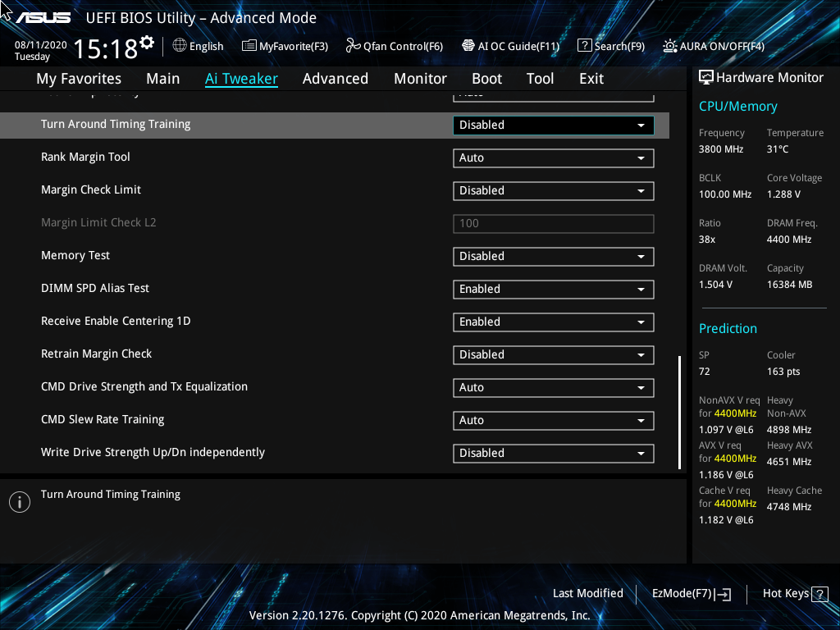This screenshot has height=630, width=840.
Task: Open the Boot menu
Action: pyautogui.click(x=486, y=78)
